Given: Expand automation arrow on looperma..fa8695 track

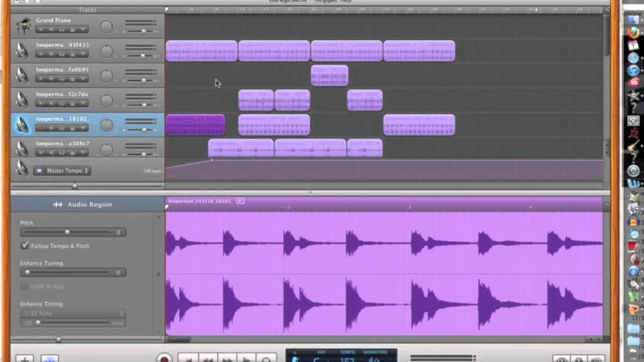Looking at the screenshot, I should point(83,79).
